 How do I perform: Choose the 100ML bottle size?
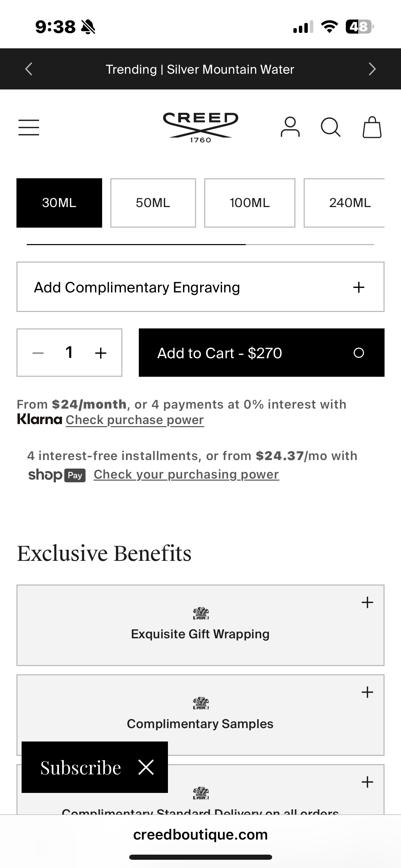click(250, 203)
